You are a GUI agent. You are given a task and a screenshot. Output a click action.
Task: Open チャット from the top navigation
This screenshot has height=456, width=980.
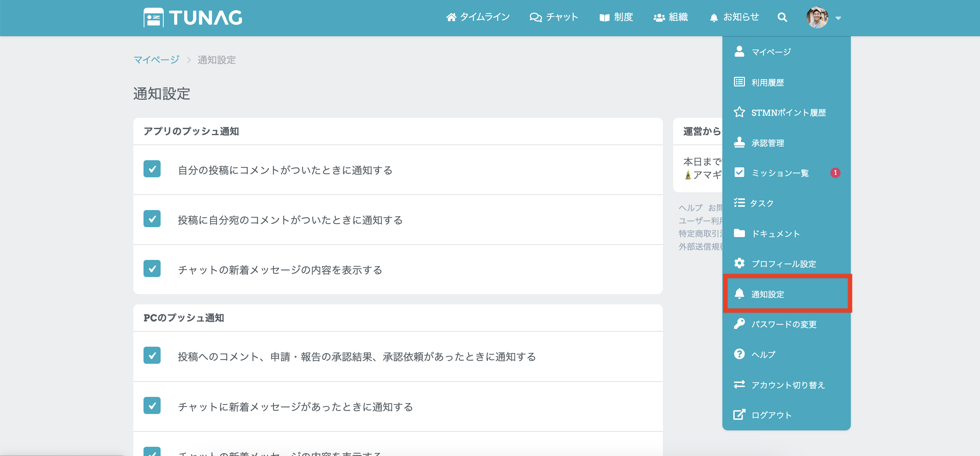(554, 17)
